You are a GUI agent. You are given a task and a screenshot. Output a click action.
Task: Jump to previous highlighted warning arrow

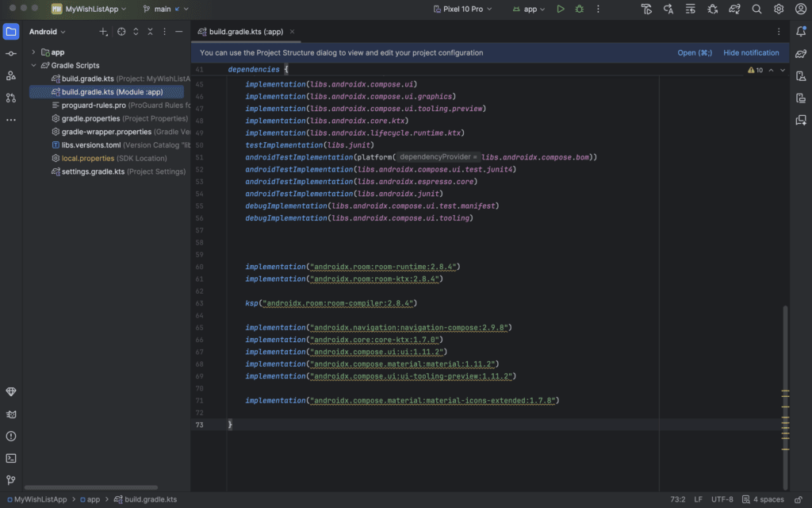pyautogui.click(x=771, y=70)
